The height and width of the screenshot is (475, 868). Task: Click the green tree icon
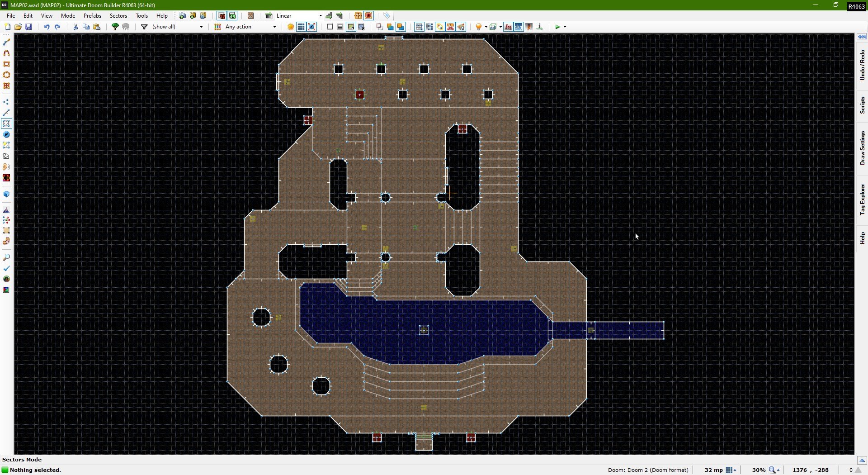[115, 27]
